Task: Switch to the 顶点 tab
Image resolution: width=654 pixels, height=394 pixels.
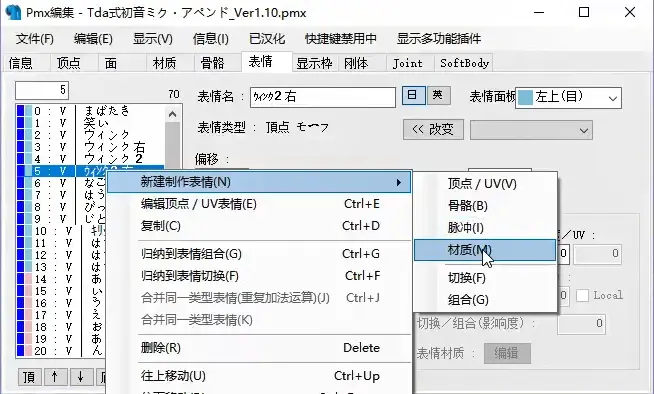Action: (74, 63)
